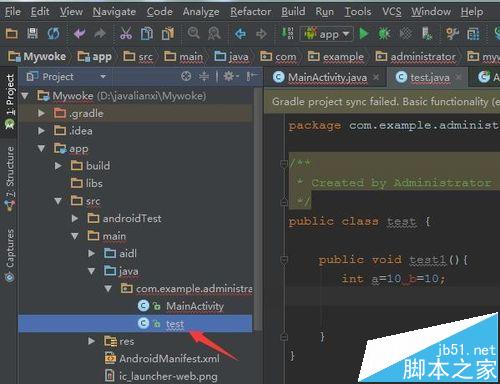Image resolution: width=500 pixels, height=384 pixels.
Task: Click the Synchronize toolbar icon
Action: [53, 34]
